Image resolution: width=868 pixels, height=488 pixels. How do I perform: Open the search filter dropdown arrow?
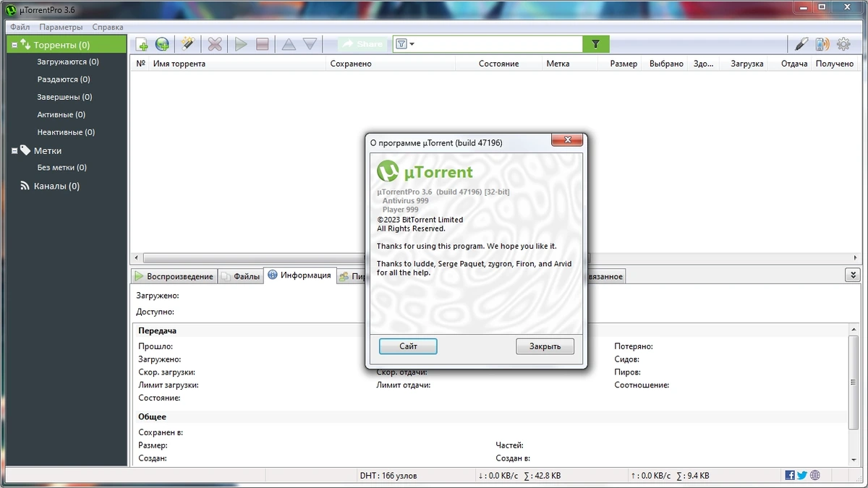tap(412, 44)
